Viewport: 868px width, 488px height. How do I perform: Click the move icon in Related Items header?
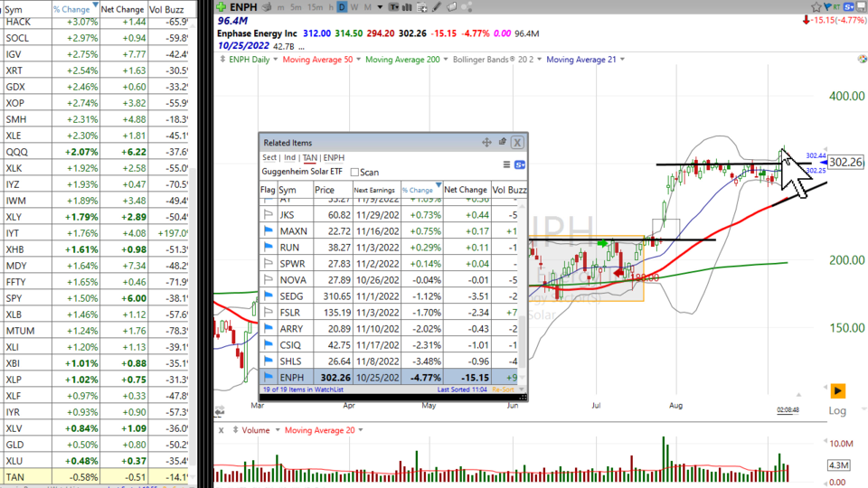(486, 142)
